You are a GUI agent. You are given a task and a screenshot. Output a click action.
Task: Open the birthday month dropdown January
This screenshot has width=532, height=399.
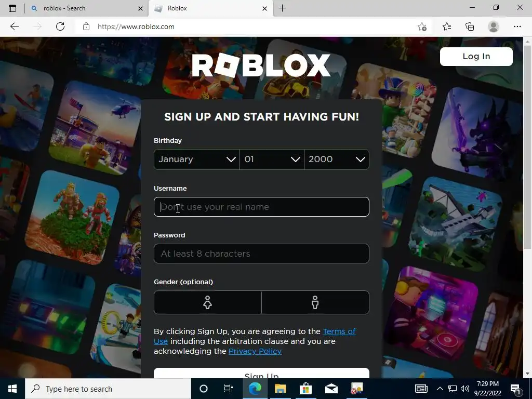[x=197, y=159]
